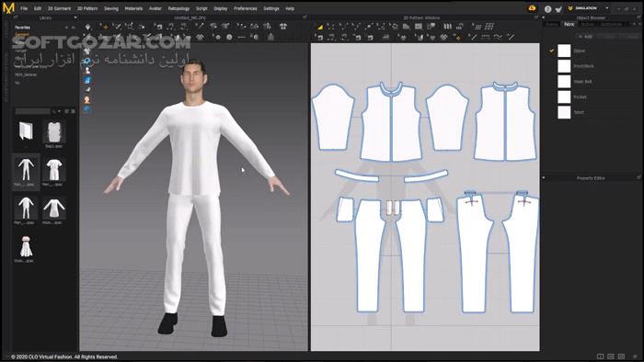Image resolution: width=644 pixels, height=362 pixels.
Task: Click the Front/Back fabric swatch
Action: (x=564, y=66)
